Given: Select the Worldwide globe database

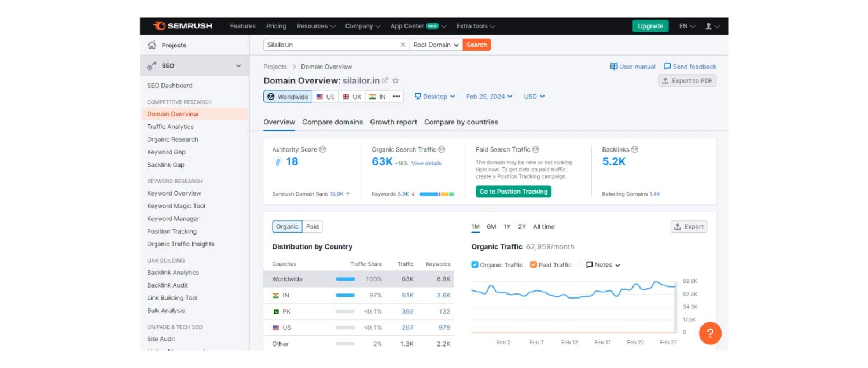Looking at the screenshot, I should tap(288, 97).
